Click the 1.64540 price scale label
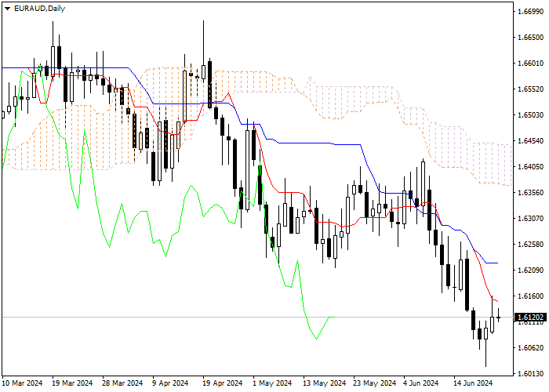This screenshot has height=392, width=549. tap(530, 141)
